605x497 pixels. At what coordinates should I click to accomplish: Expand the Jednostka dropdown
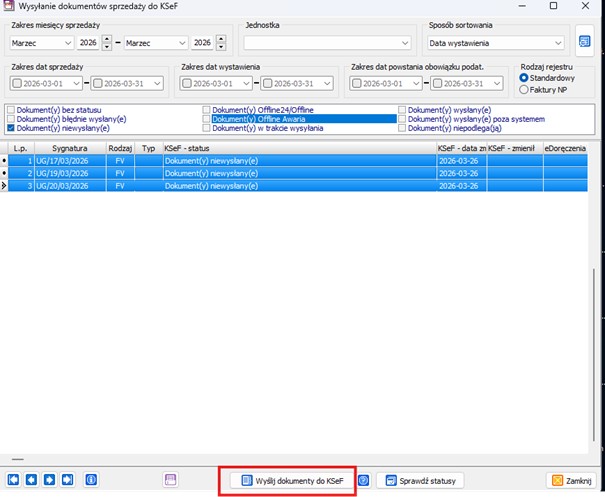(x=404, y=43)
